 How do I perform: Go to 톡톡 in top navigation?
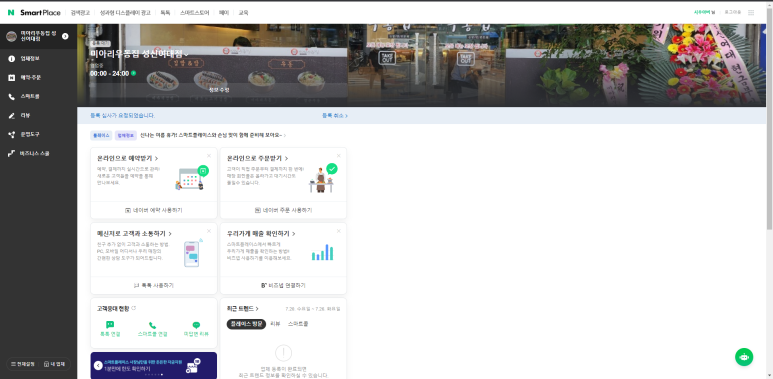[x=165, y=13]
